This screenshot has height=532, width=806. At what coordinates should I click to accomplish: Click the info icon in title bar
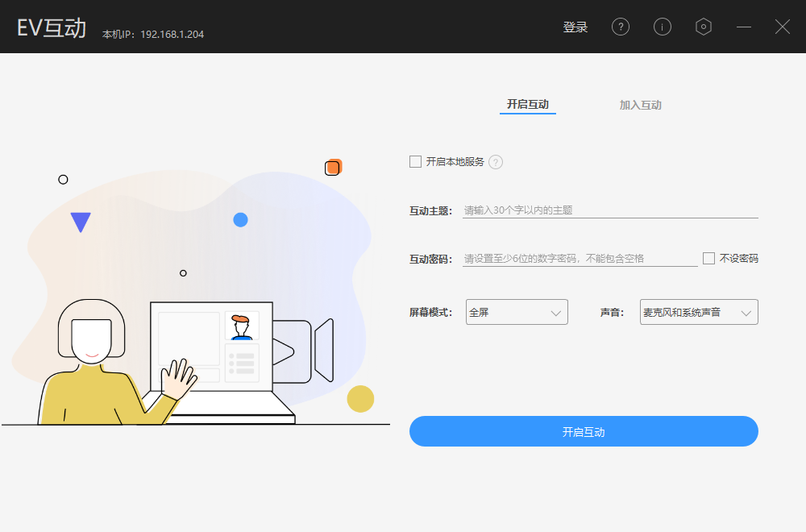(x=662, y=27)
